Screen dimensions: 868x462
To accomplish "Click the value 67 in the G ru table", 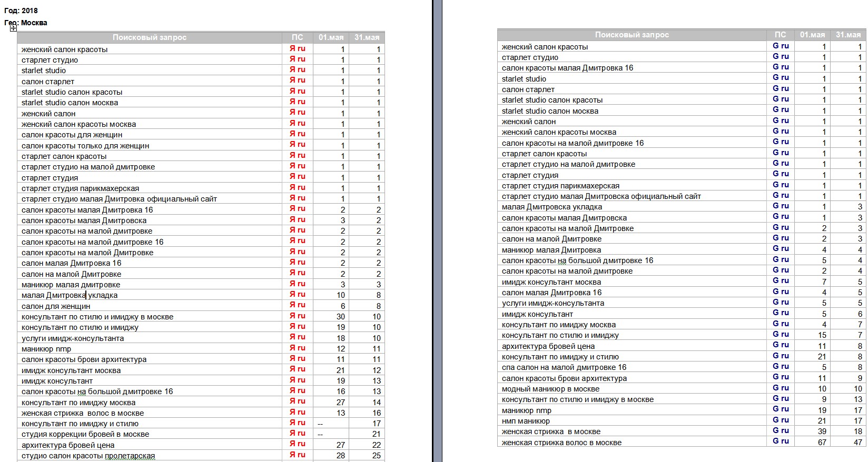I will point(822,443).
